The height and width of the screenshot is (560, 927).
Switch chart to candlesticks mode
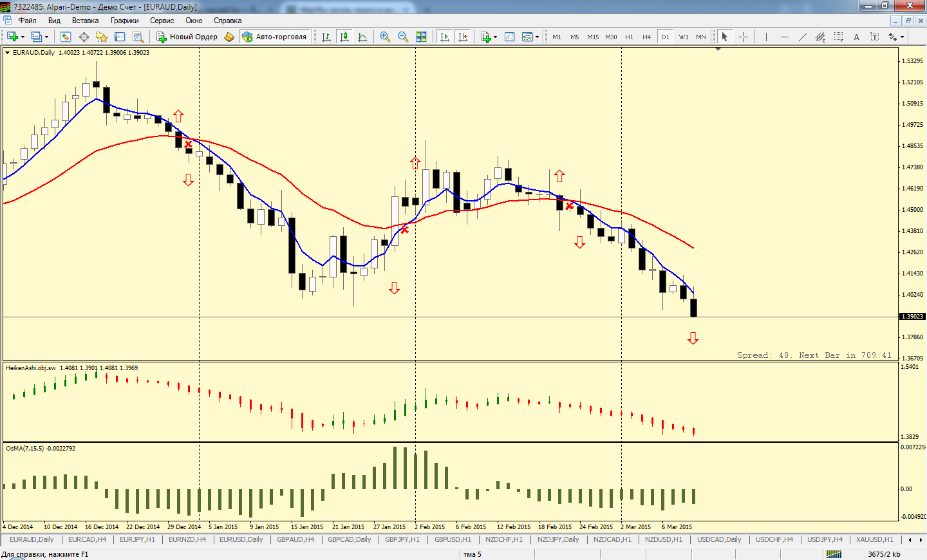click(x=344, y=37)
